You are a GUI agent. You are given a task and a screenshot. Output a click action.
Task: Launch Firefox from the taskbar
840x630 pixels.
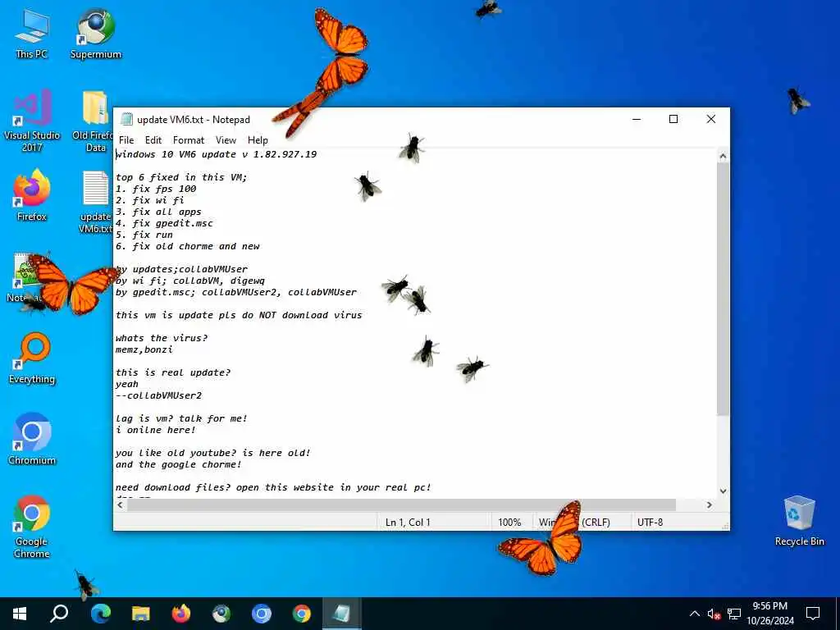[x=181, y=614]
